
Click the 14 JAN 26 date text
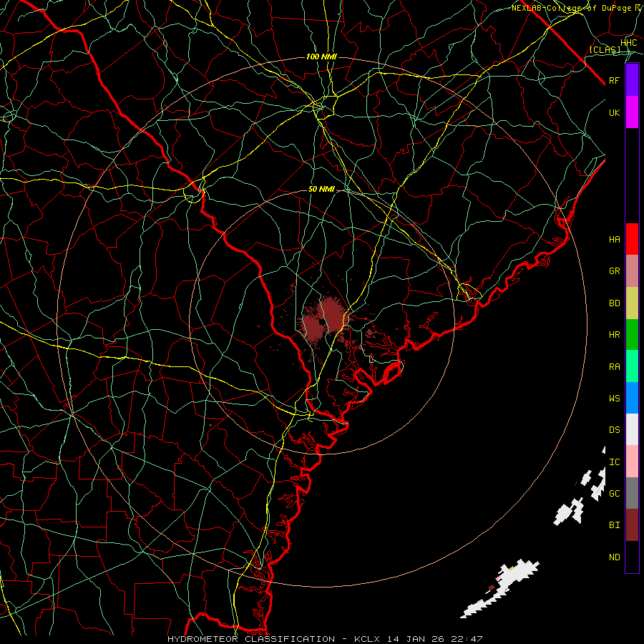[416, 639]
